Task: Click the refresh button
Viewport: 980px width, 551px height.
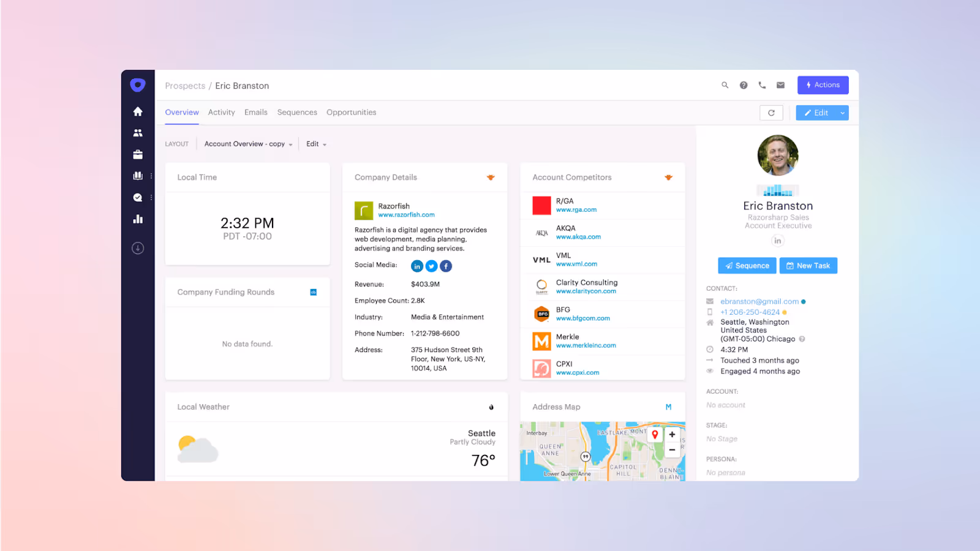Action: [771, 113]
